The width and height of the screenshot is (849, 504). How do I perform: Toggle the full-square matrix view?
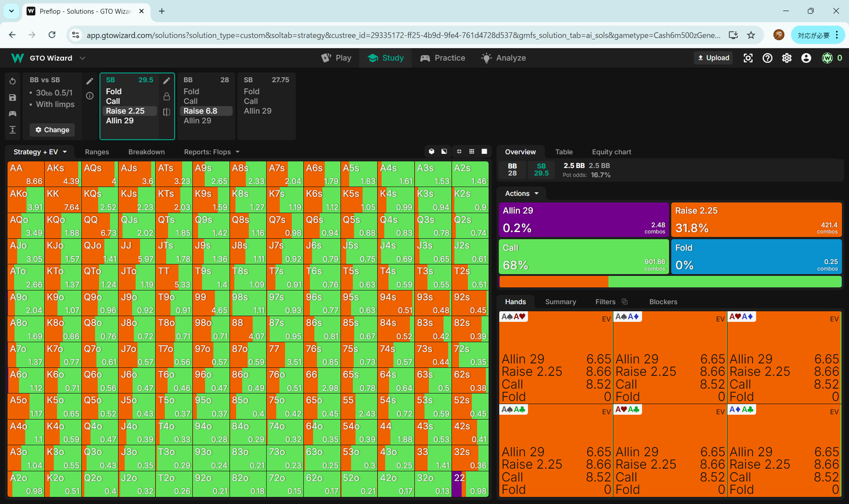click(484, 152)
